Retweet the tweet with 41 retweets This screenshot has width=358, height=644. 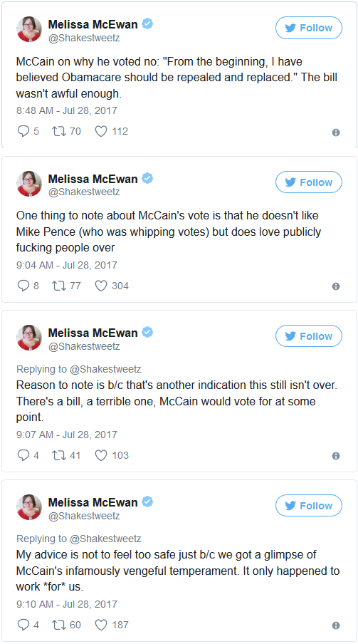(58, 455)
